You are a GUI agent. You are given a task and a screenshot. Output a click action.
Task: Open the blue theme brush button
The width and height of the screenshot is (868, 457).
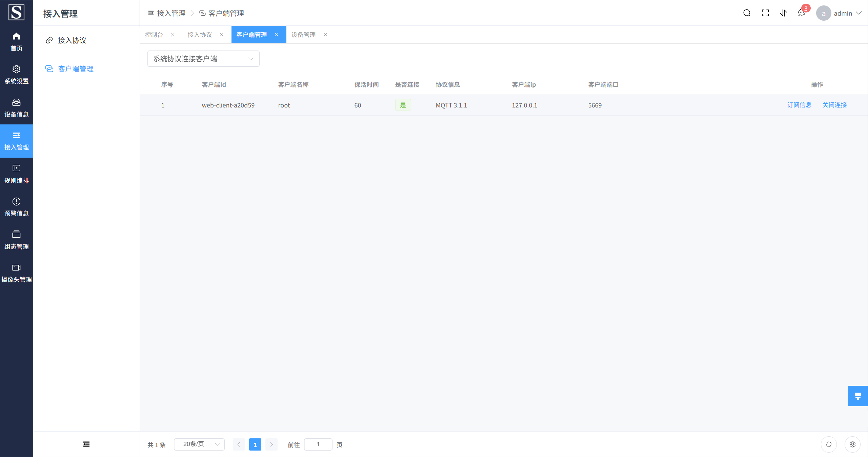coord(857,396)
